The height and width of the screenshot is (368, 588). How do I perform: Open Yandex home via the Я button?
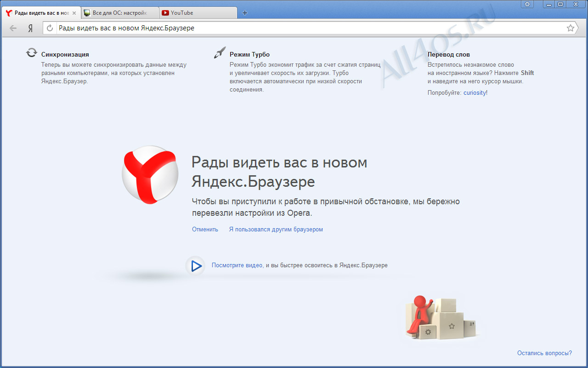[30, 28]
